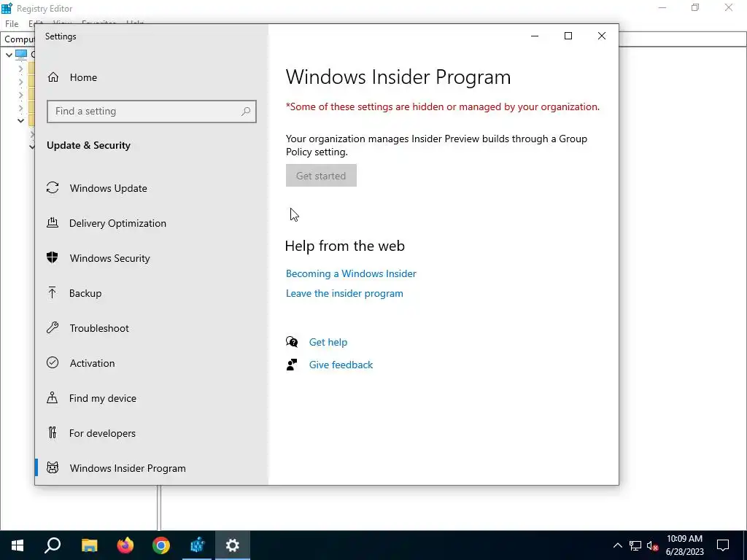The width and height of the screenshot is (747, 560).
Task: Click the Give feedback link
Action: 341,365
